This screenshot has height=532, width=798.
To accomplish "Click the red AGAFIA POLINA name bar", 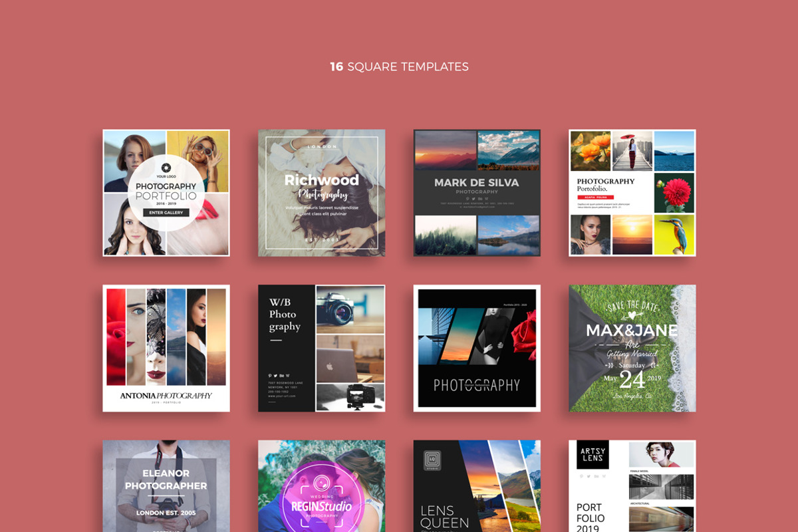I will (596, 197).
